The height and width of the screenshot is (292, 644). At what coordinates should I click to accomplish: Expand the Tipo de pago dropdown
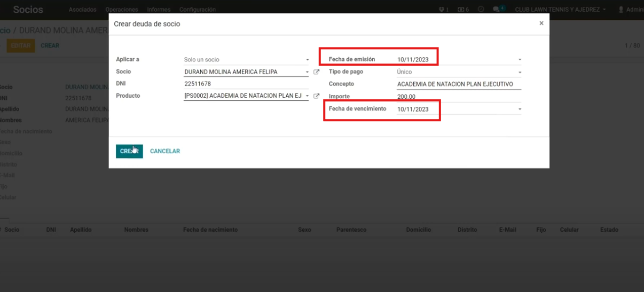tap(520, 72)
